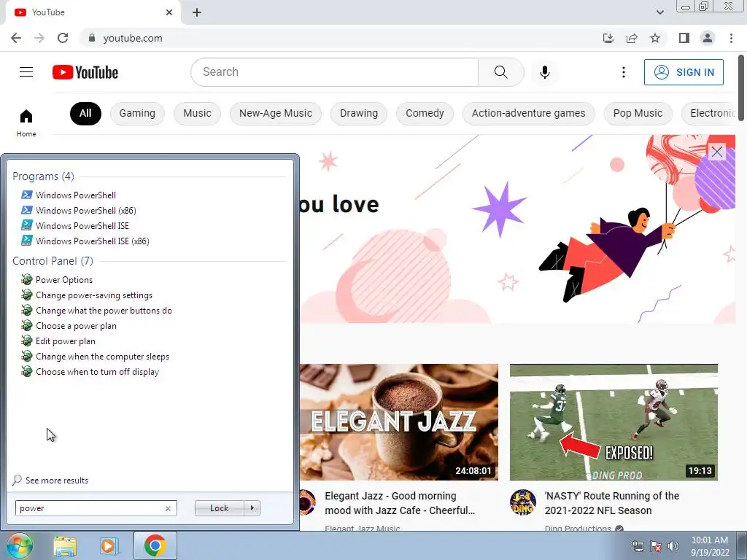Click the Home sidebar icon

tap(26, 122)
